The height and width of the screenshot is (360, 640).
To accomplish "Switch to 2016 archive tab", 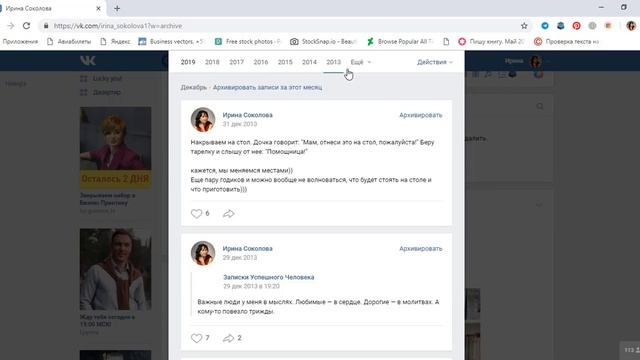I will [x=261, y=62].
